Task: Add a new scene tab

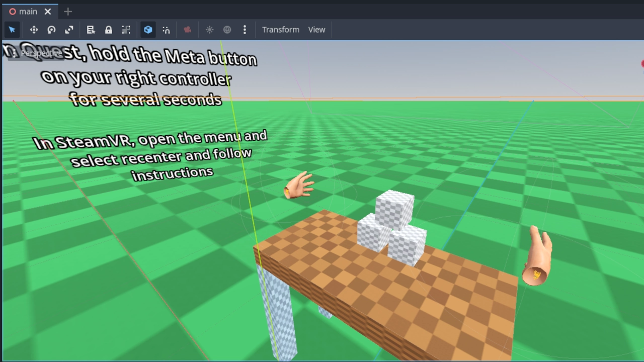Action: coord(68,11)
